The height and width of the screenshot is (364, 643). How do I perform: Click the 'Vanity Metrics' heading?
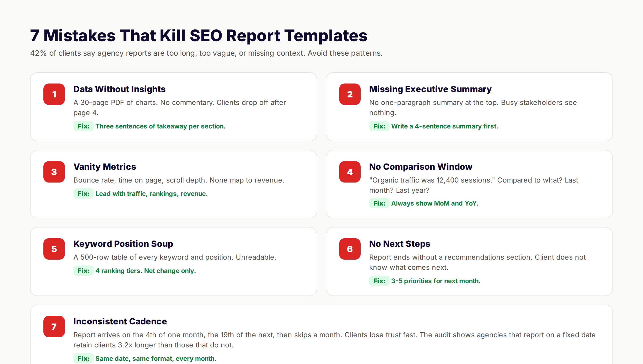point(105,167)
